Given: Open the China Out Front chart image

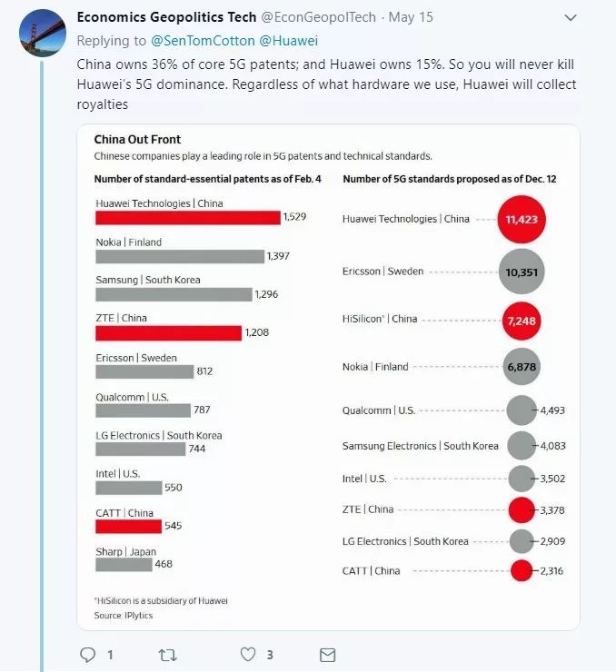Looking at the screenshot, I should click(x=328, y=377).
